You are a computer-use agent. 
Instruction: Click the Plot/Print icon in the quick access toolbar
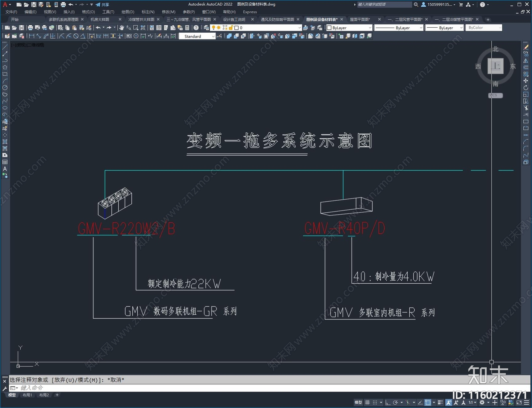[x=63, y=5]
